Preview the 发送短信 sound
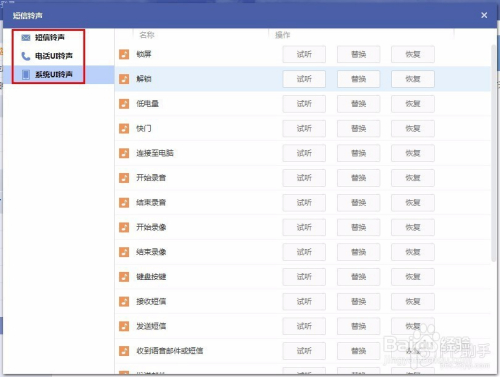 click(304, 326)
